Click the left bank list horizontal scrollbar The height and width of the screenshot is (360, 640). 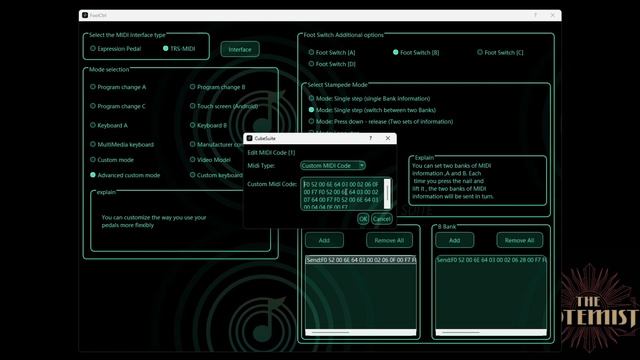(361, 332)
